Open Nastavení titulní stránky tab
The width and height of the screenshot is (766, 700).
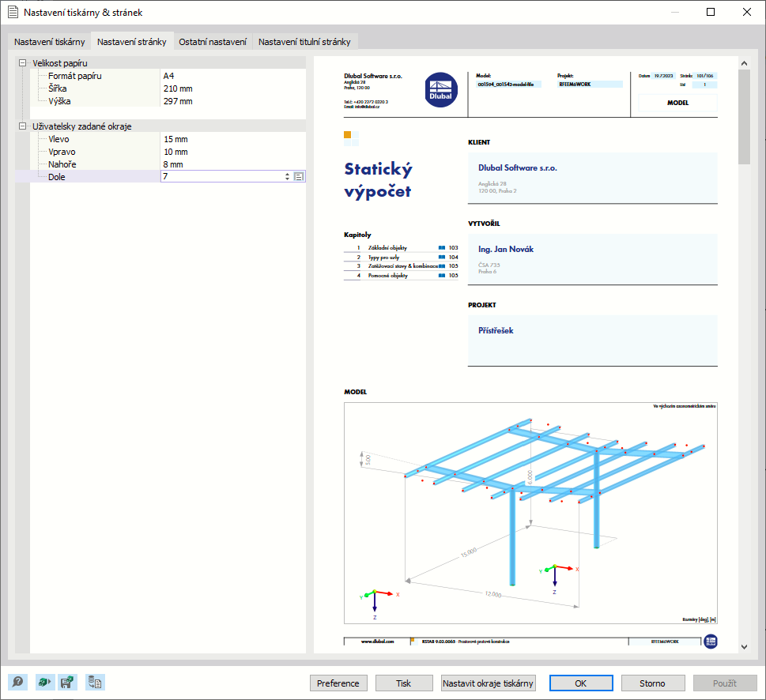[304, 42]
